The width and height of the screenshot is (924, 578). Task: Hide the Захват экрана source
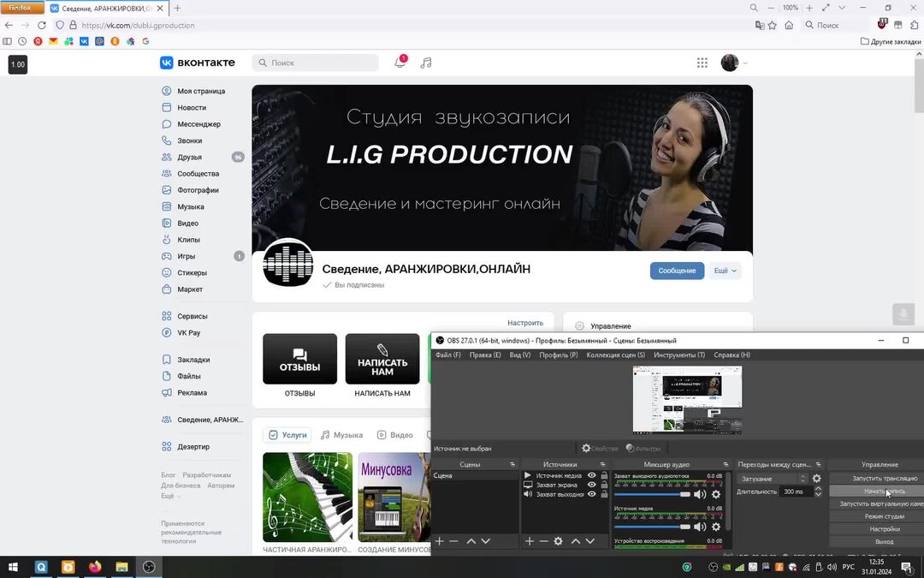click(x=592, y=485)
